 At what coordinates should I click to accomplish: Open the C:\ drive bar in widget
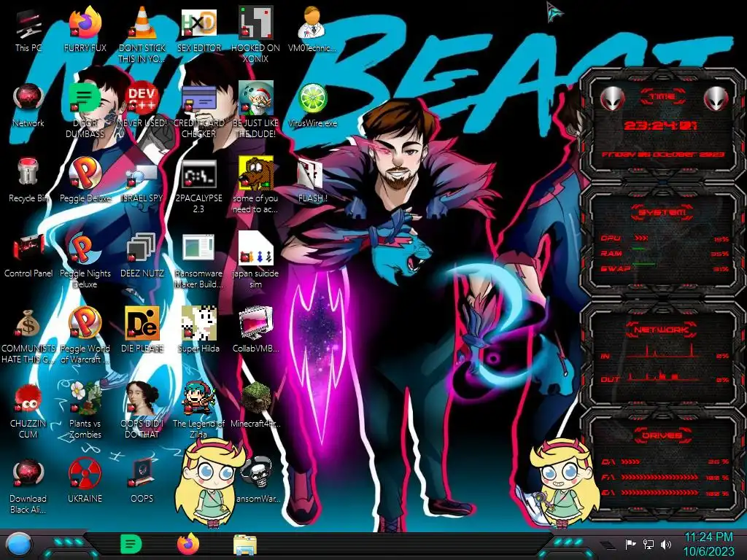[x=664, y=462]
